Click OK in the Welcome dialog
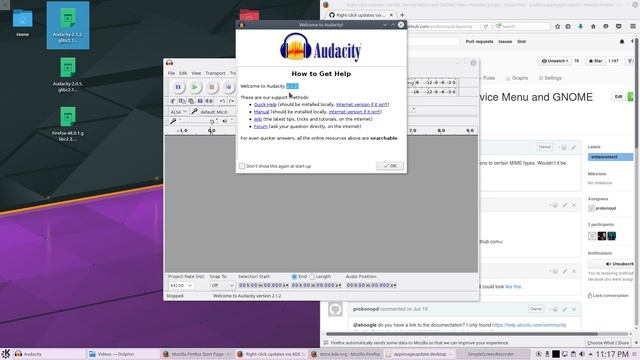Image resolution: width=640 pixels, height=360 pixels. [x=390, y=166]
